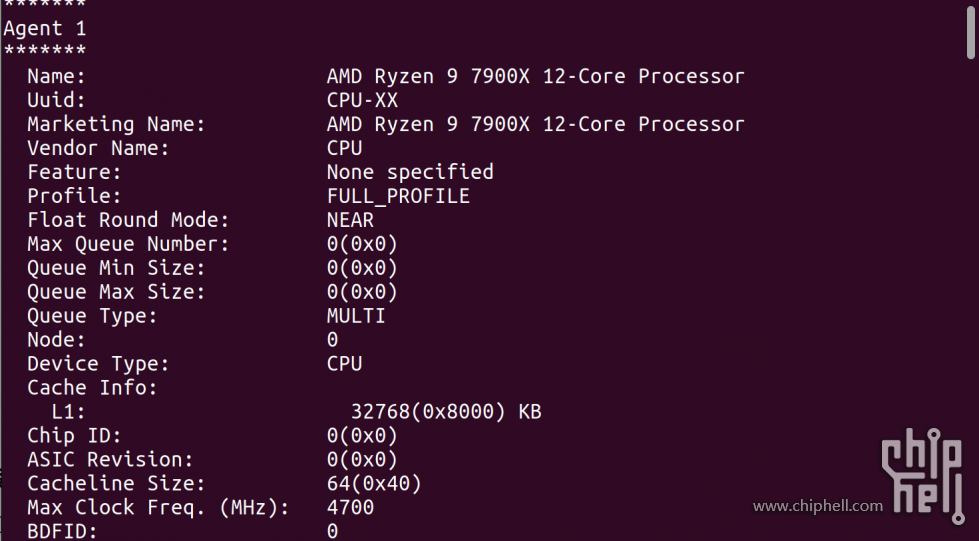This screenshot has width=979, height=541.
Task: Click the Marketing Name processor text
Action: click(536, 124)
